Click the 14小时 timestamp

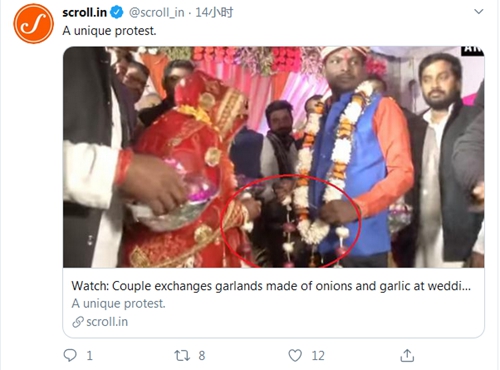(x=214, y=13)
